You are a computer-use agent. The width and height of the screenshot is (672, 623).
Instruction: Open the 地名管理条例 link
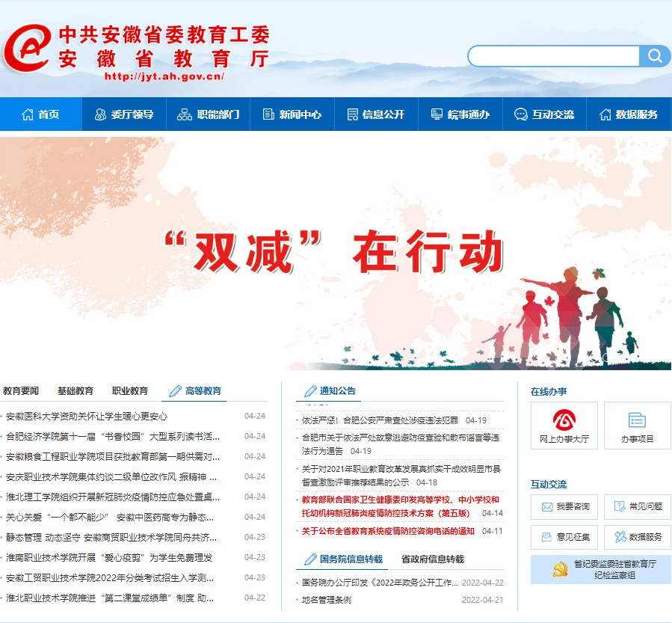[326, 599]
